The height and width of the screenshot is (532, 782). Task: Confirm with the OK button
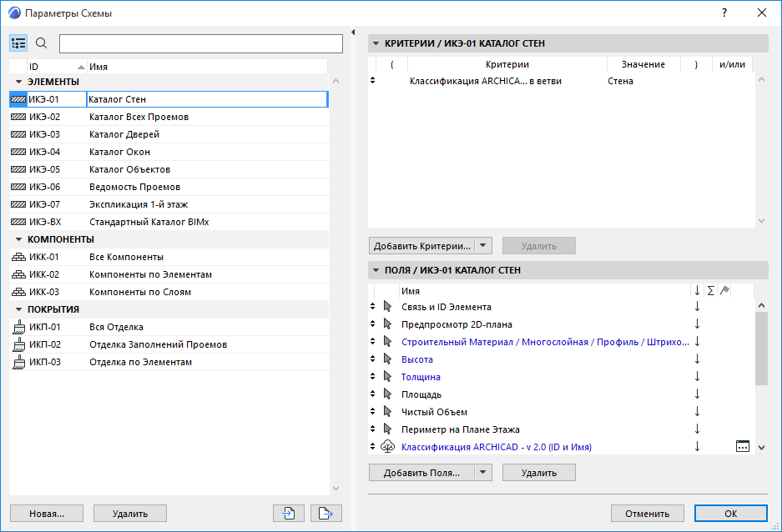(730, 513)
